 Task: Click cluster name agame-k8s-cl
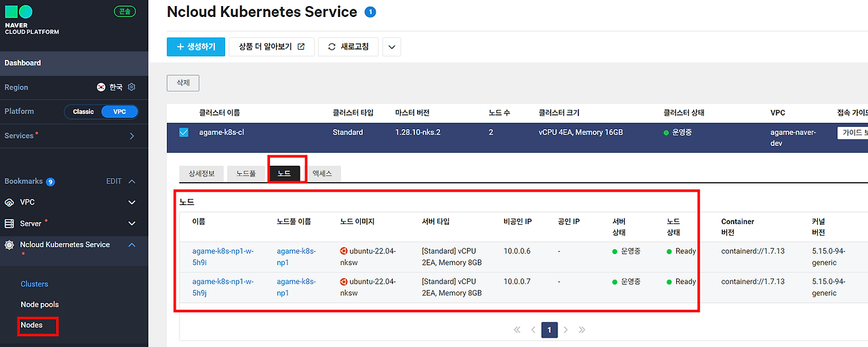(221, 132)
